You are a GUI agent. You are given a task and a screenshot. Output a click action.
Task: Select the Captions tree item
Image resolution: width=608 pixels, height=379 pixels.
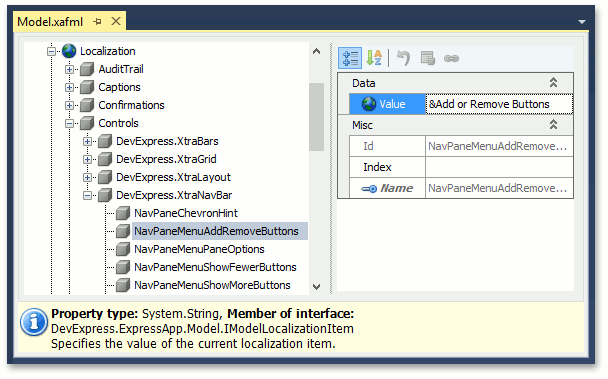[x=119, y=87]
